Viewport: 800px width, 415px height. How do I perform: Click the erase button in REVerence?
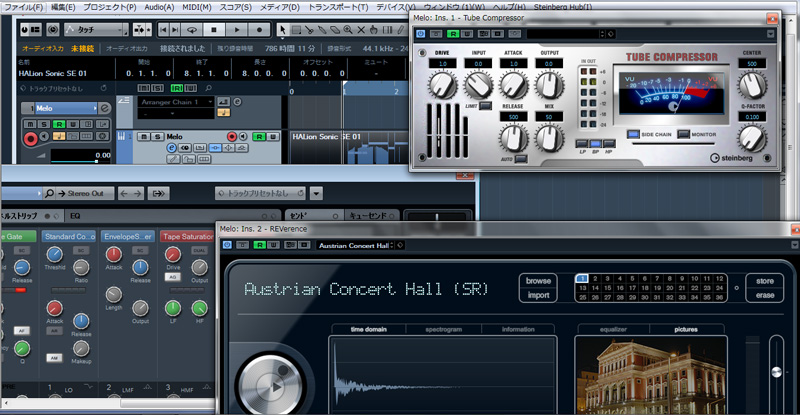pyautogui.click(x=765, y=295)
